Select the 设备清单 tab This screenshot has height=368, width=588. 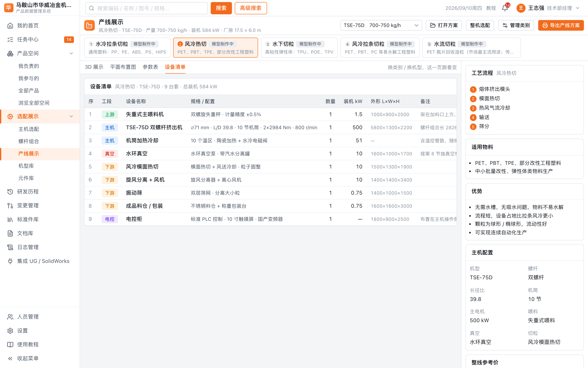(x=175, y=67)
